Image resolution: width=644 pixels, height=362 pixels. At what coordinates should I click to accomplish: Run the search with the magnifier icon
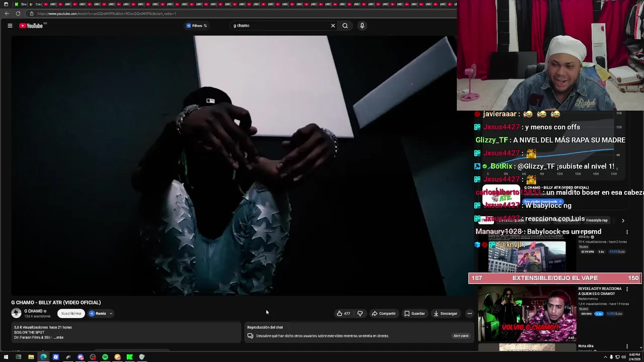point(345,26)
